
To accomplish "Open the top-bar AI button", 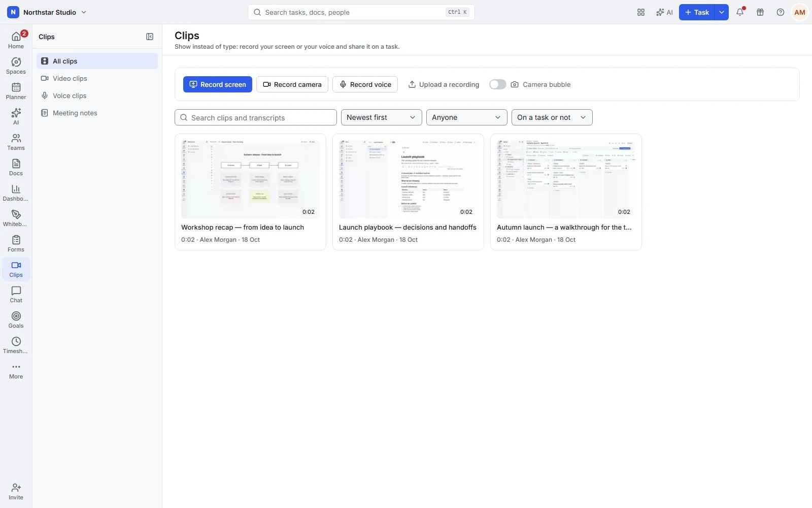I will pyautogui.click(x=664, y=12).
